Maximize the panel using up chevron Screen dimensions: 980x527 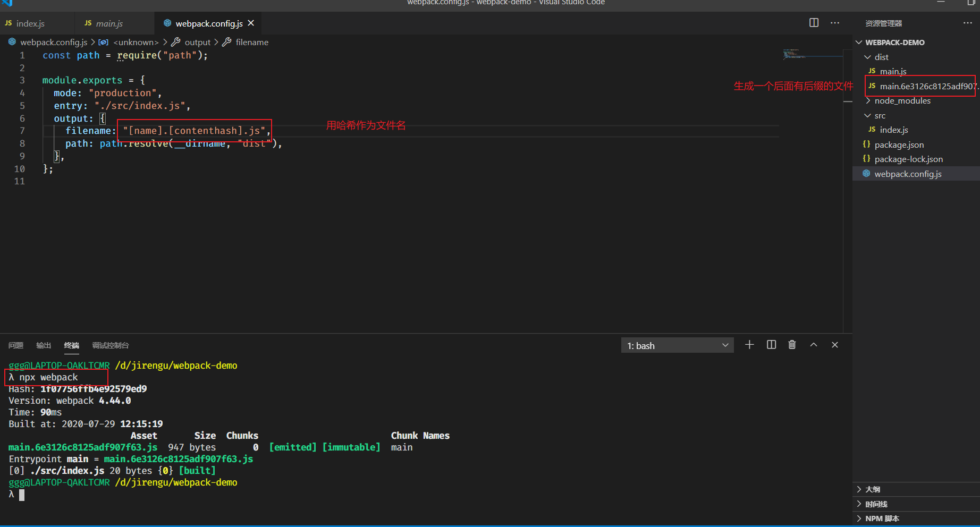click(813, 345)
